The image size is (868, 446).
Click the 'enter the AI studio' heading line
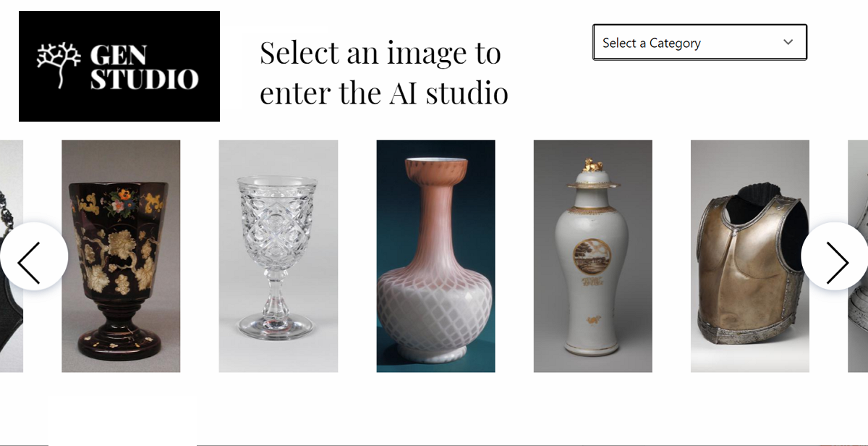[384, 93]
